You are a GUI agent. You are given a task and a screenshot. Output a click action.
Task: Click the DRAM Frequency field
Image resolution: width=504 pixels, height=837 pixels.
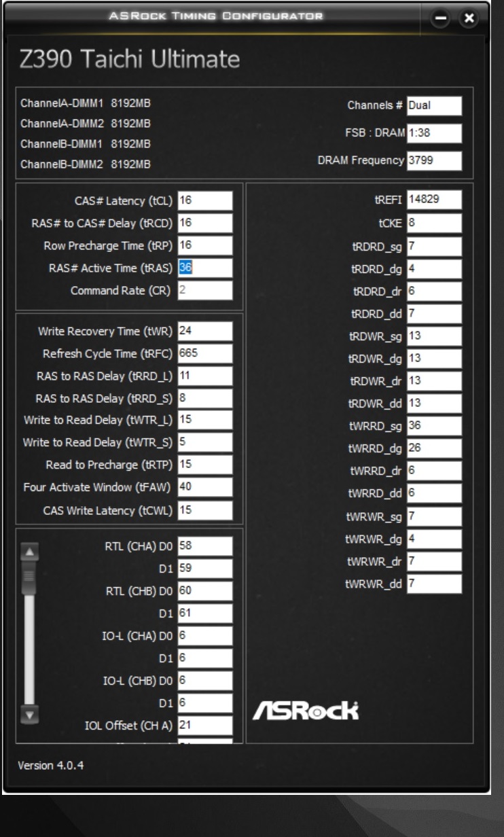[435, 160]
